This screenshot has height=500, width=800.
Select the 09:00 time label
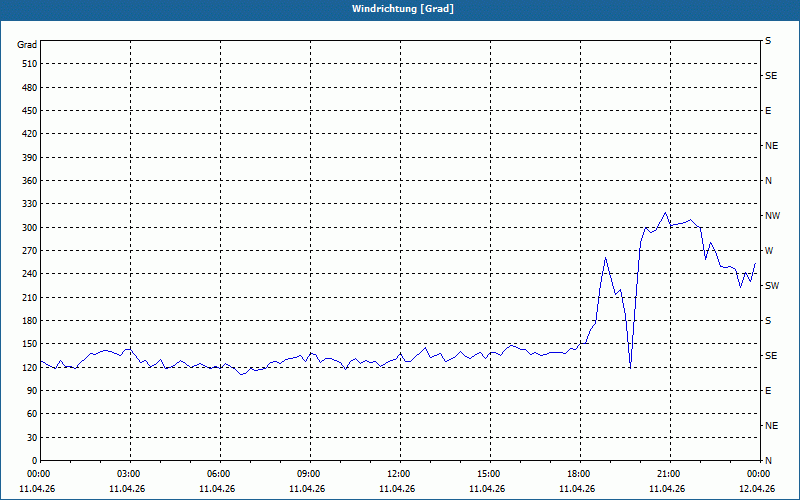(x=309, y=474)
